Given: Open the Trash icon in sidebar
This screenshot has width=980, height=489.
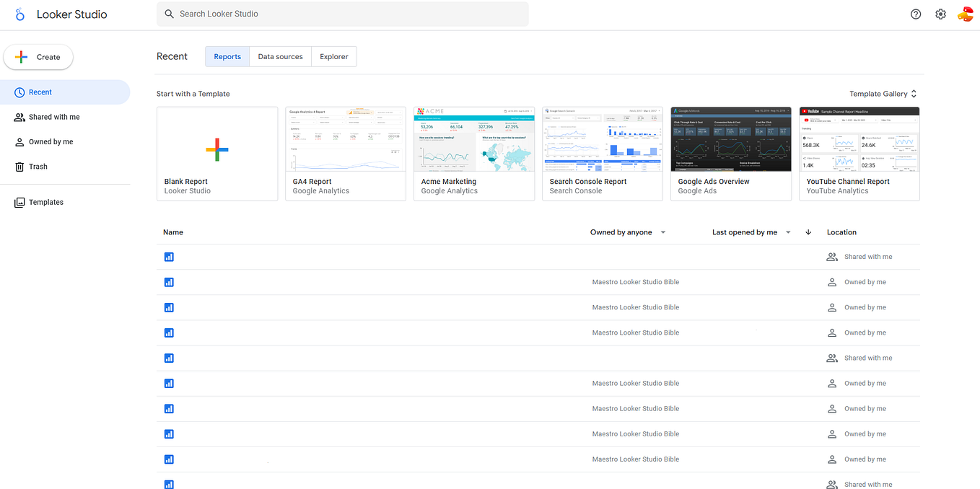Looking at the screenshot, I should click(21, 167).
